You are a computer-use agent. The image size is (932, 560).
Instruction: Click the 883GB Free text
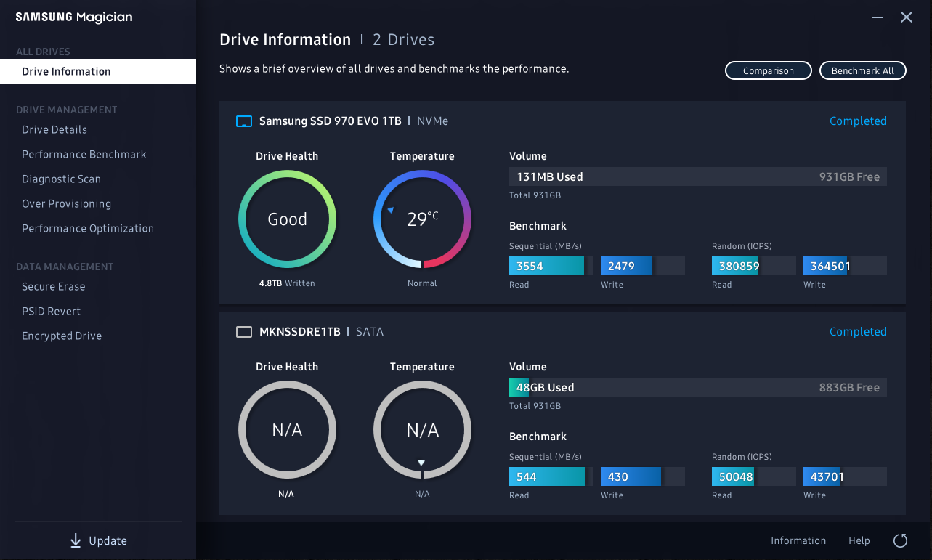(x=849, y=387)
